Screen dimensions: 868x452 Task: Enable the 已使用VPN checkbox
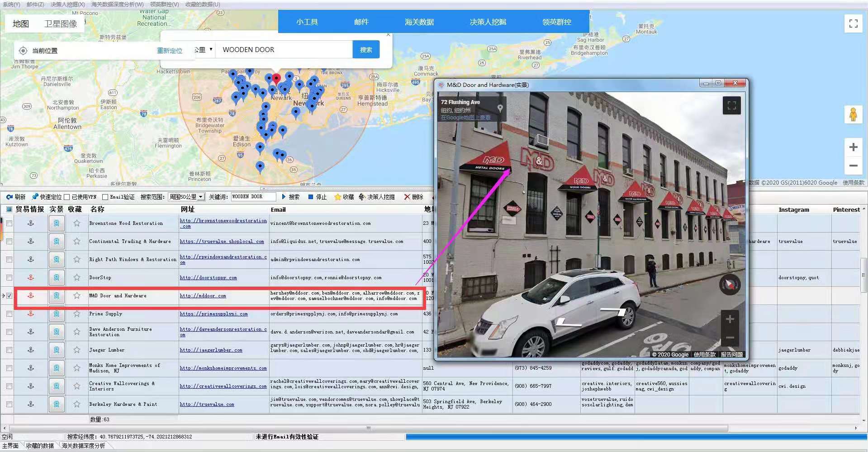[x=67, y=197]
